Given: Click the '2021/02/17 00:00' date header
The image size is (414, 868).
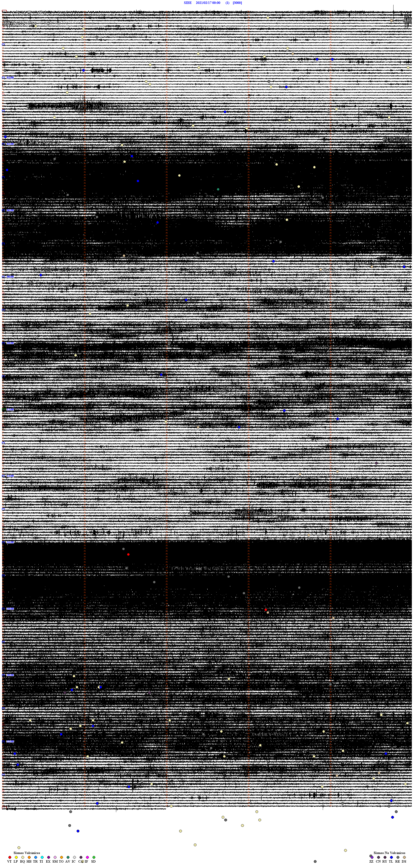Looking at the screenshot, I should 208,3.
